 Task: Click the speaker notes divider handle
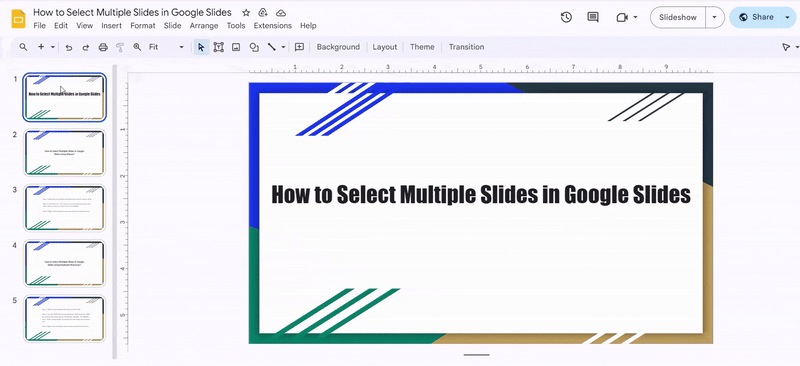tap(477, 355)
